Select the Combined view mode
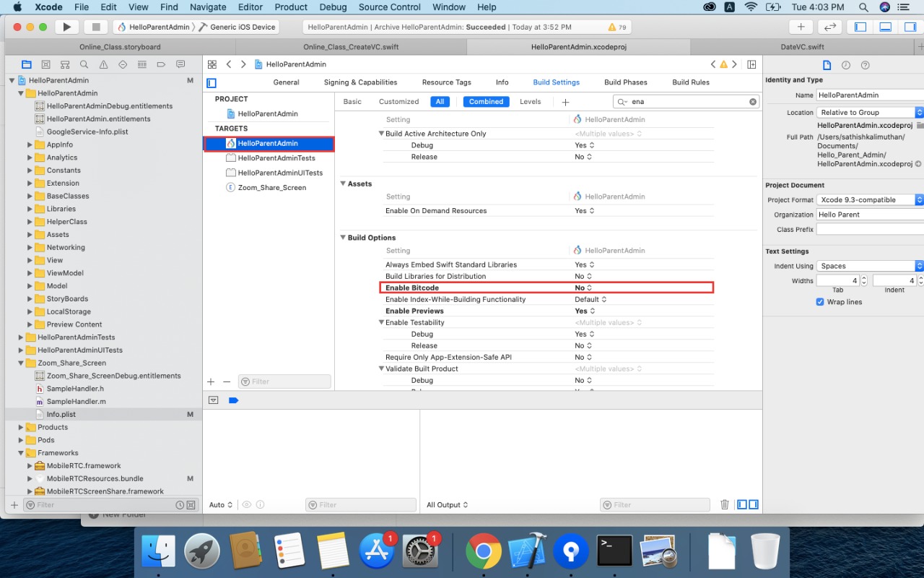This screenshot has height=578, width=924. (x=486, y=102)
